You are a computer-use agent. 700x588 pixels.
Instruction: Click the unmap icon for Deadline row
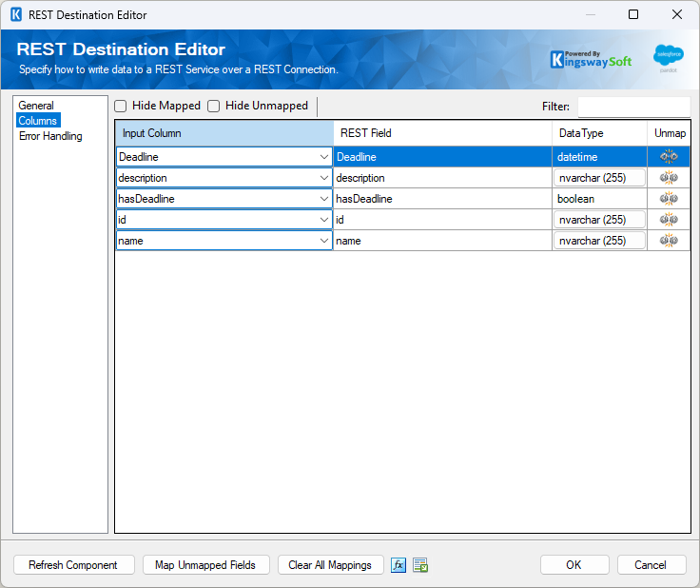[x=669, y=157]
